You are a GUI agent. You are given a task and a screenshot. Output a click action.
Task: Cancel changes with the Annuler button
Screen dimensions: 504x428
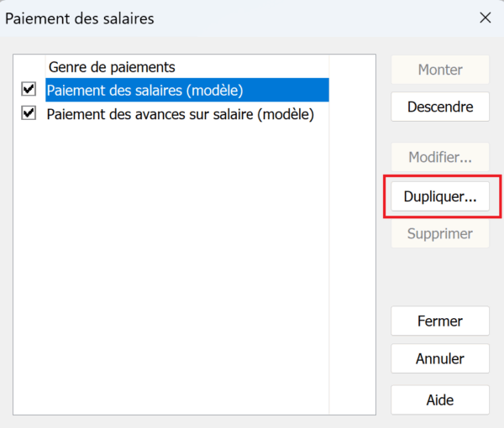click(440, 358)
